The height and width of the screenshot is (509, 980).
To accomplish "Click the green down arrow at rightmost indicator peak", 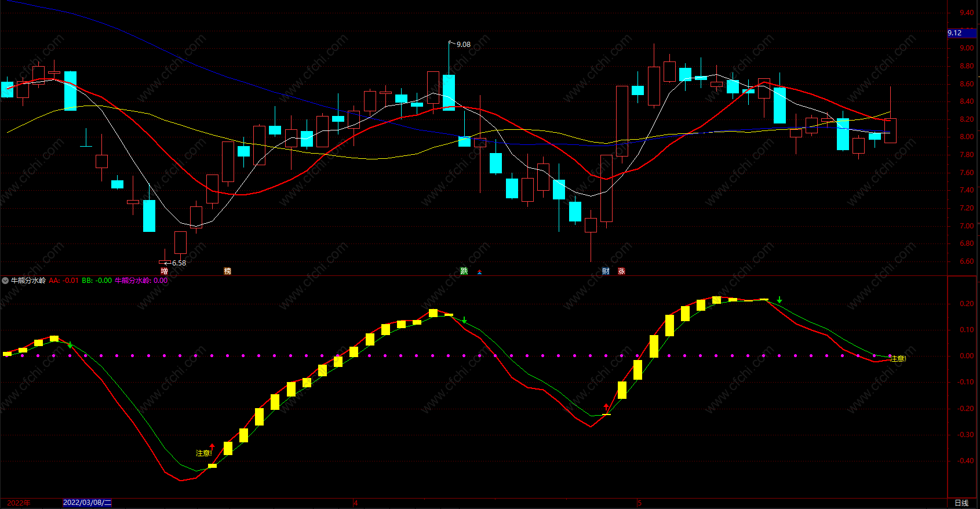I will [779, 300].
